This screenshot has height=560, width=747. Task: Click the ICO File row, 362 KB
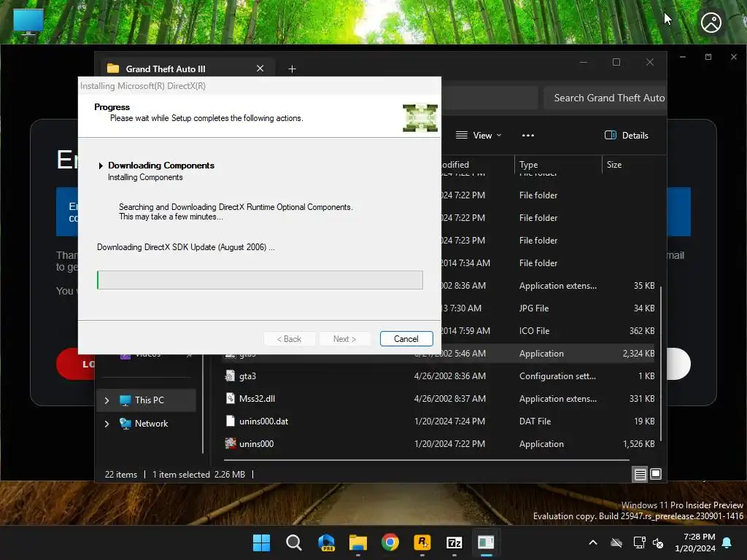(x=548, y=331)
